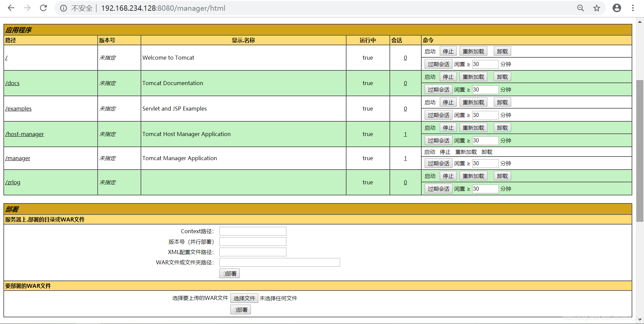Expire sessions for /examples application
Screen dimensions: 644x324
(438, 115)
